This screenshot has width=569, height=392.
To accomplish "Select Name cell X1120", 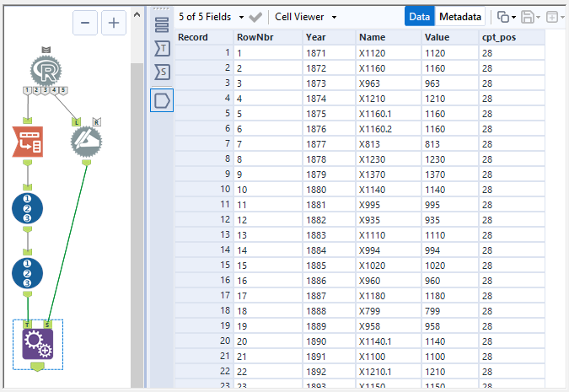I will pyautogui.click(x=389, y=53).
